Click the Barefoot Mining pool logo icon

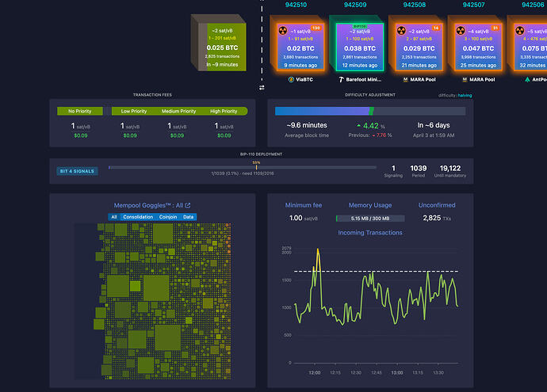pyautogui.click(x=339, y=79)
